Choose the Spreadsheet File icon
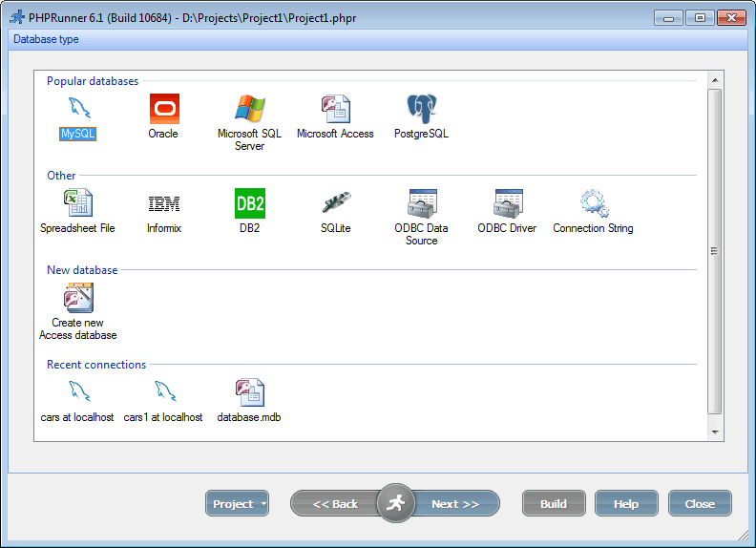 click(78, 202)
